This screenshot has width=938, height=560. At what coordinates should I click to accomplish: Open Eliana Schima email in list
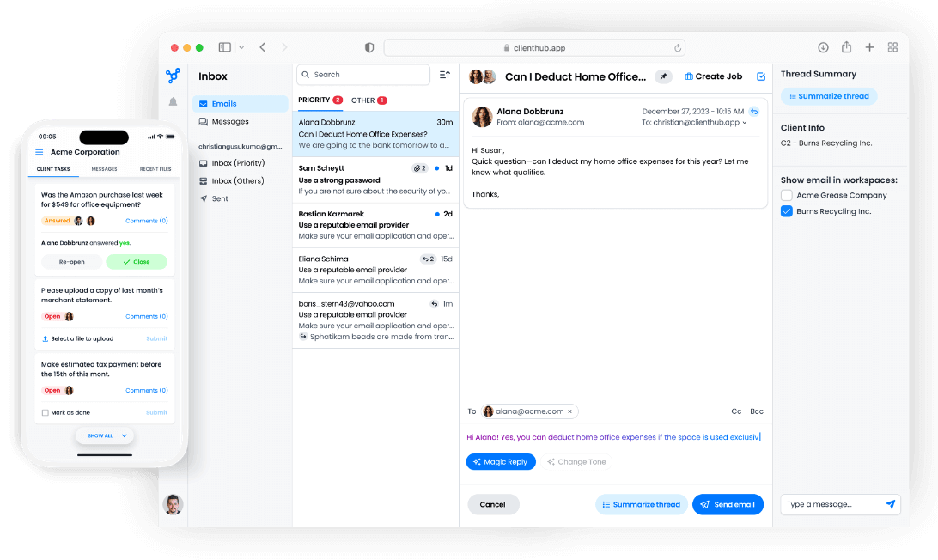tap(375, 270)
